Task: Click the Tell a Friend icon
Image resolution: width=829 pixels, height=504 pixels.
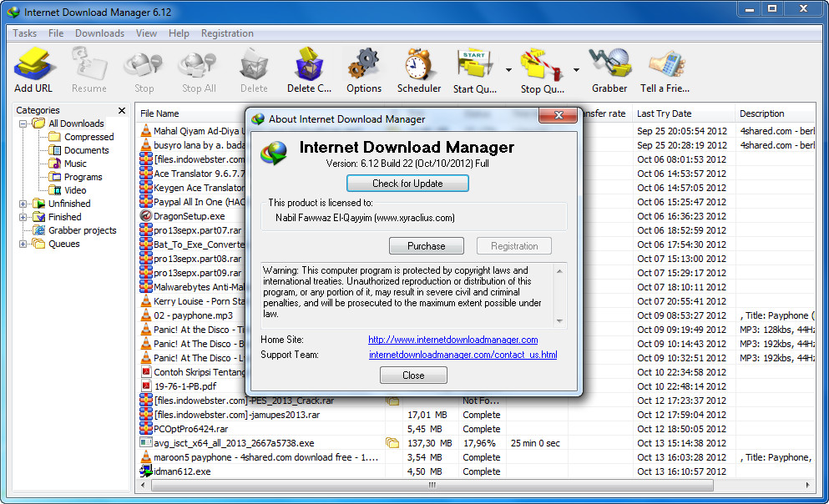Action: (665, 67)
